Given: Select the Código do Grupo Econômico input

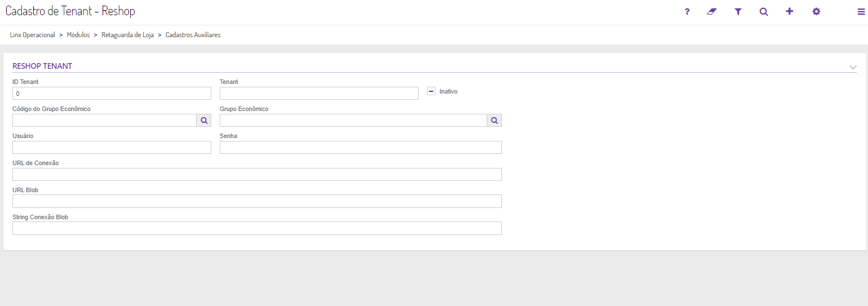Looking at the screenshot, I should [104, 120].
